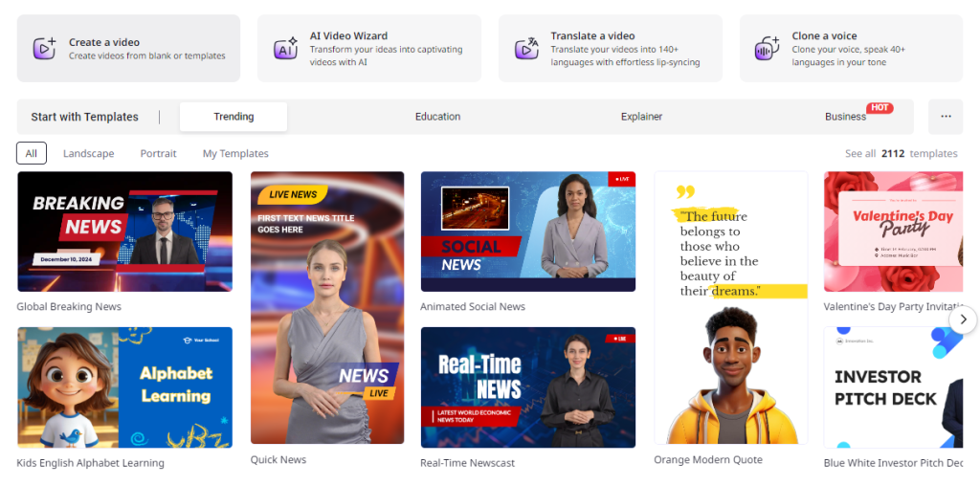Filter templates by Landscape
The image size is (980, 485).
click(88, 153)
